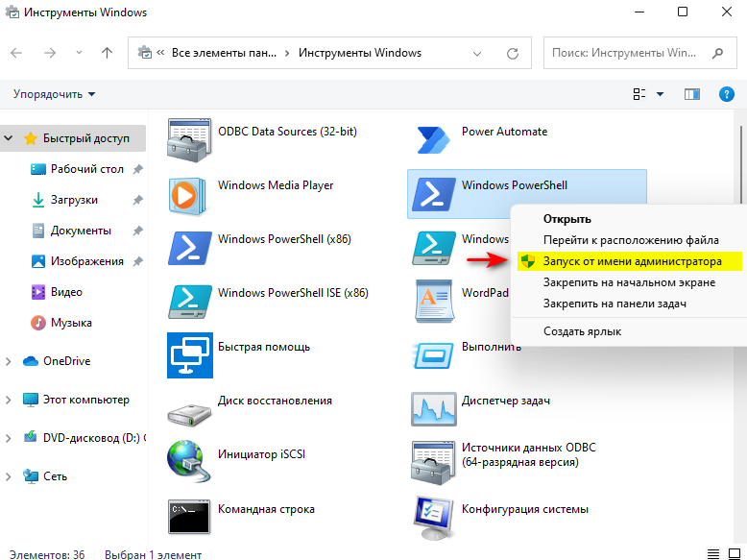
Task: Click Инструменты Windows breadcrumb segment
Action: point(360,53)
